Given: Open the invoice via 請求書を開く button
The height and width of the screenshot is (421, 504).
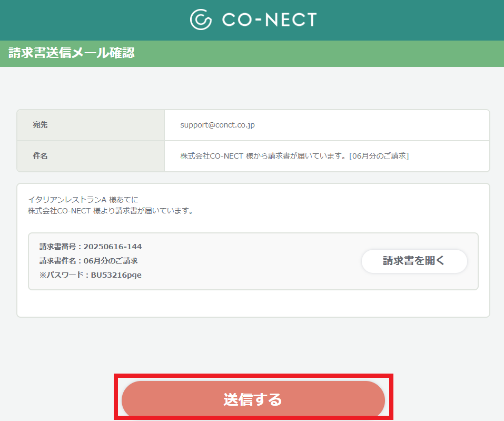Looking at the screenshot, I should [x=414, y=261].
